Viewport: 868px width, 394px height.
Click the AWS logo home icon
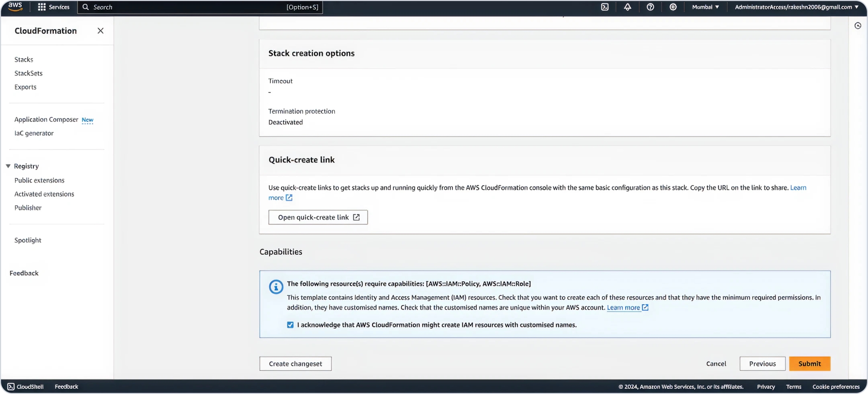(15, 7)
